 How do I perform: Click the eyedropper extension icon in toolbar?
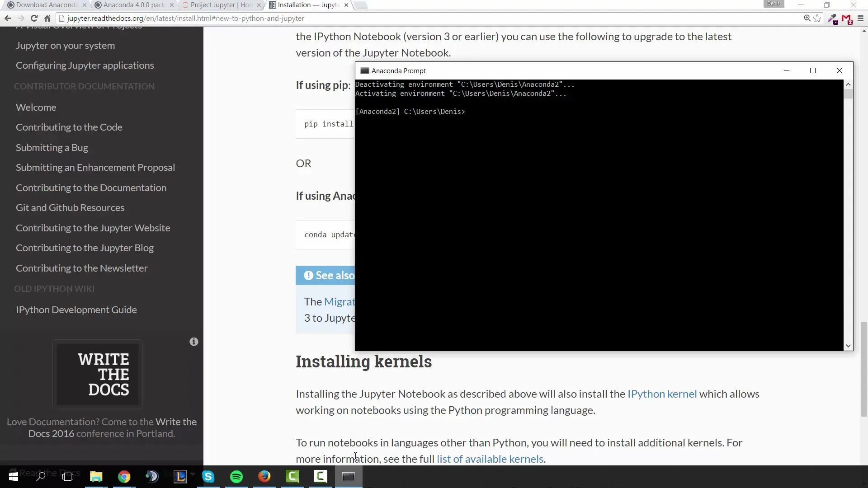click(832, 19)
